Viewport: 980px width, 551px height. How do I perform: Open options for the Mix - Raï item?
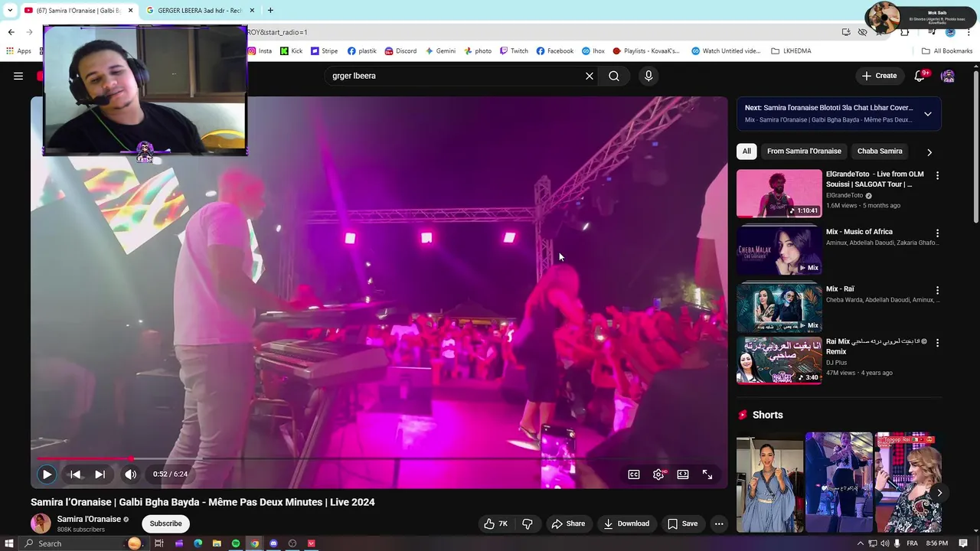(937, 290)
